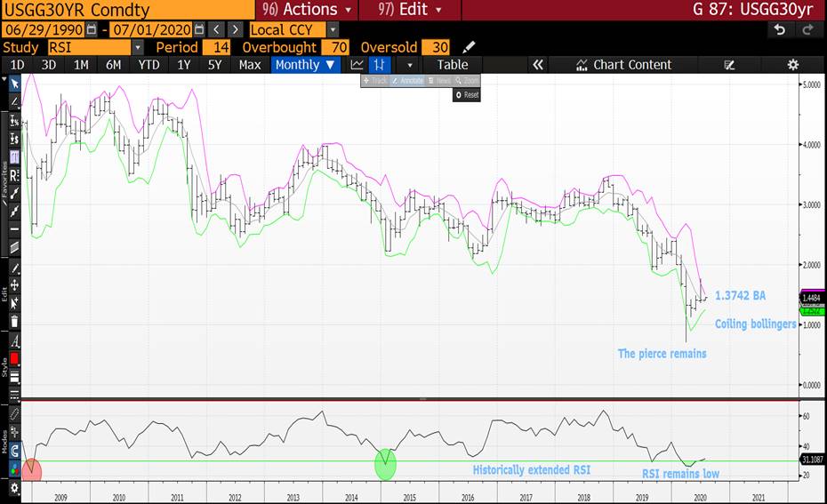Open line dash pattern style options
827x504 pixels.
click(15, 394)
